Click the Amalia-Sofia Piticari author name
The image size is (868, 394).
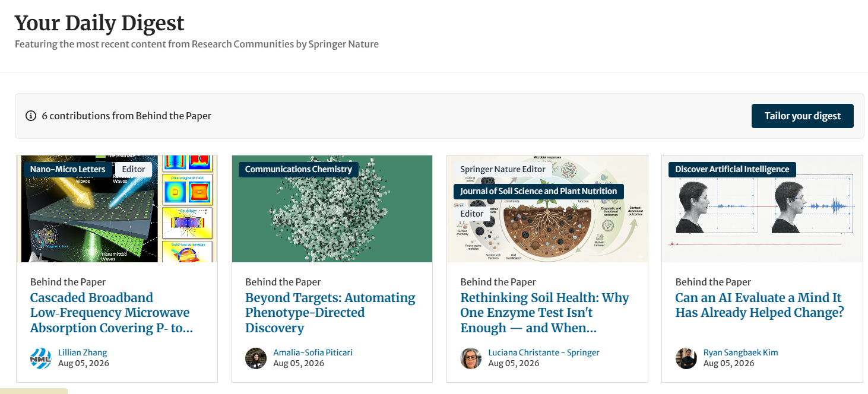313,352
